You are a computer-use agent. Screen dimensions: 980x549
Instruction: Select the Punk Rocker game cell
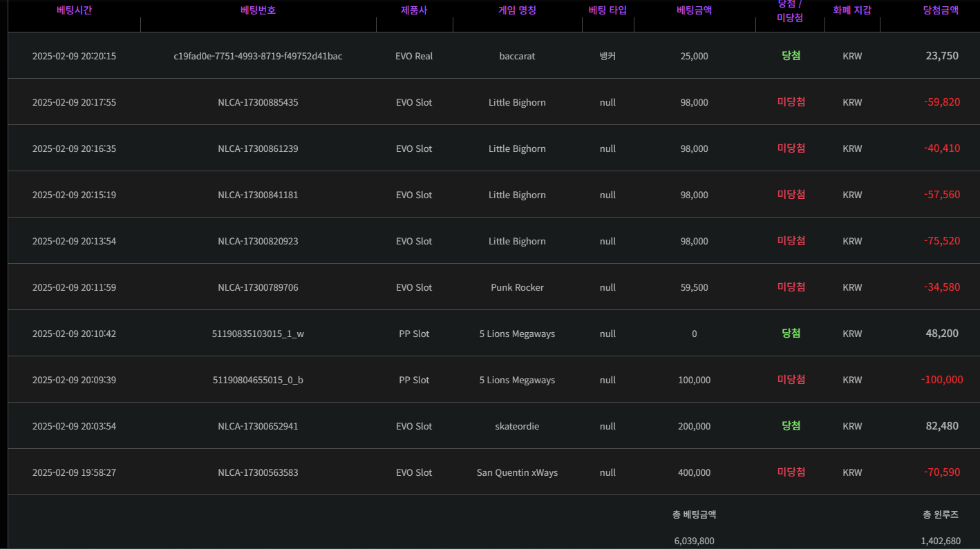click(x=517, y=287)
